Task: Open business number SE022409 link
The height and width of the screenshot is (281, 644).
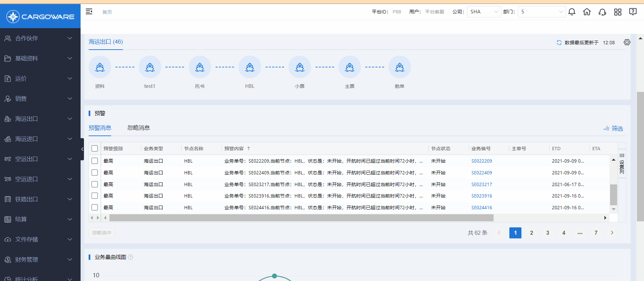Action: (x=481, y=173)
